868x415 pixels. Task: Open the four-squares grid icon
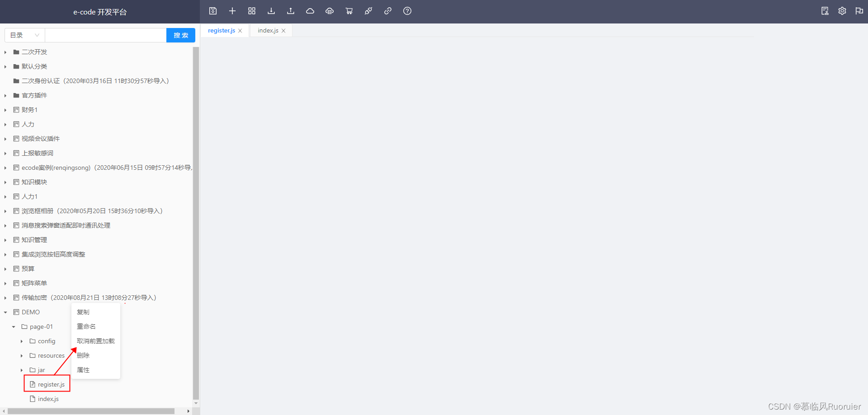(252, 11)
